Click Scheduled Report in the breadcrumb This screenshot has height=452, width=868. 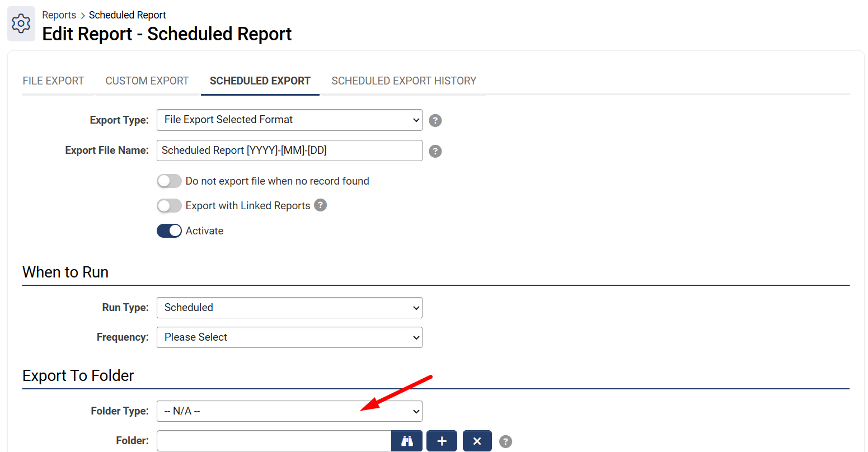(x=128, y=15)
